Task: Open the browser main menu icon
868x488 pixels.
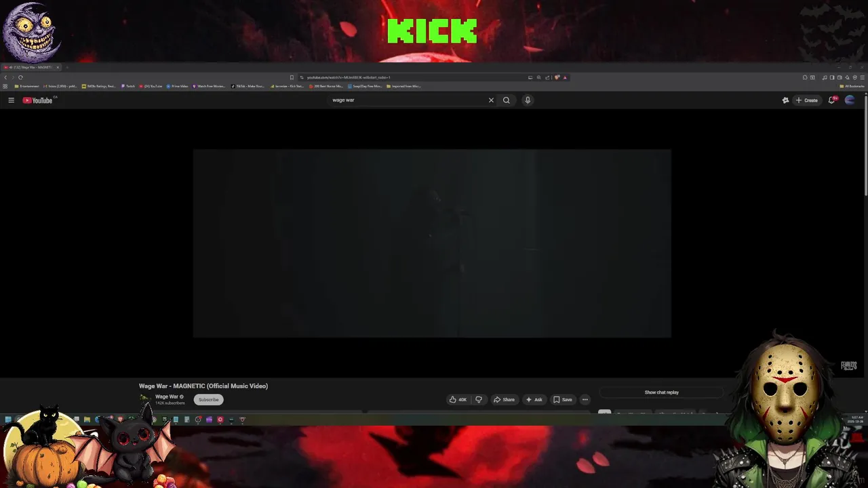Action: point(863,77)
